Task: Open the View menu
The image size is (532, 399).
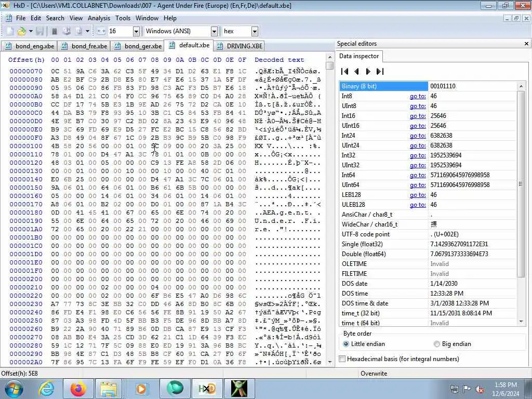Action: 76,18
